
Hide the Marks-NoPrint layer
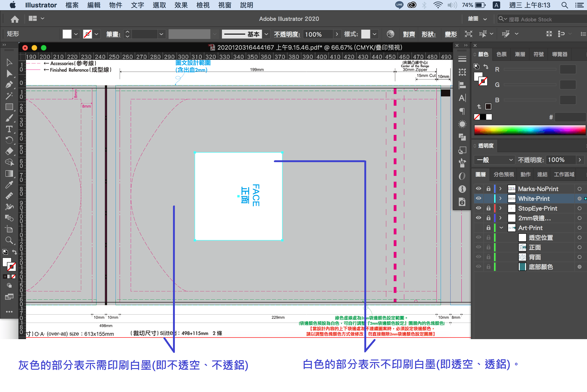tap(478, 189)
